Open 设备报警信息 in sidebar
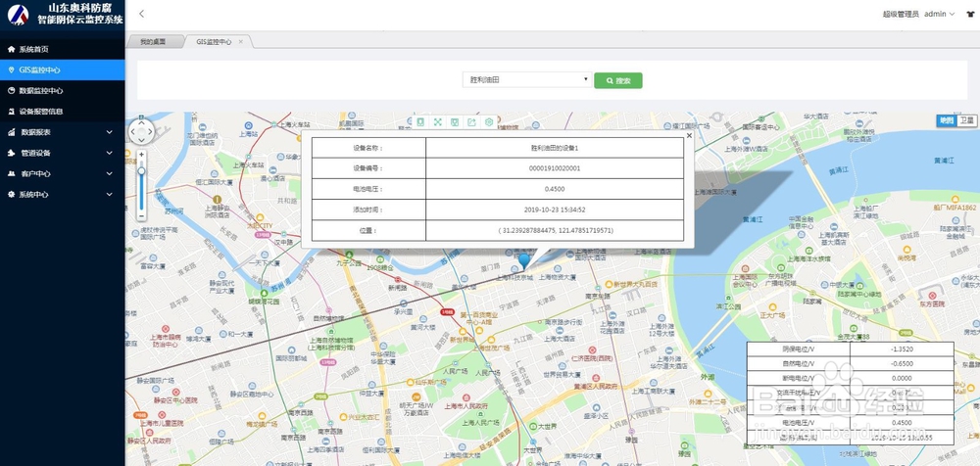 63,112
